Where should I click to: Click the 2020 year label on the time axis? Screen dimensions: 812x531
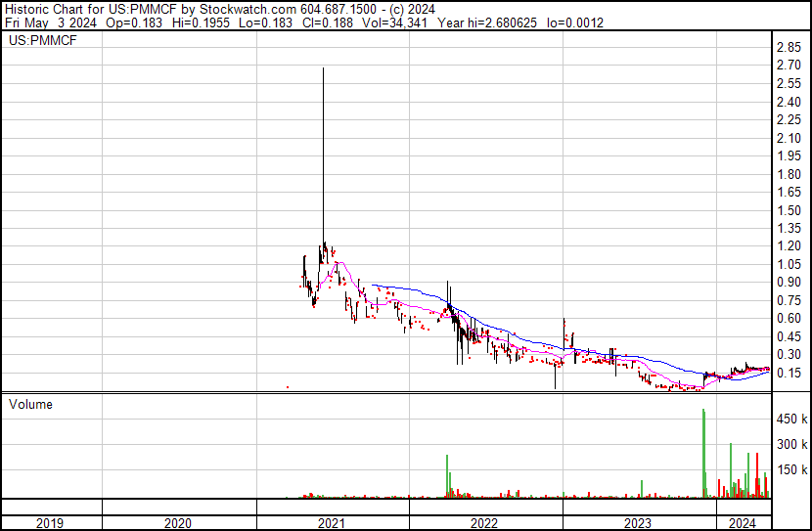(x=178, y=523)
